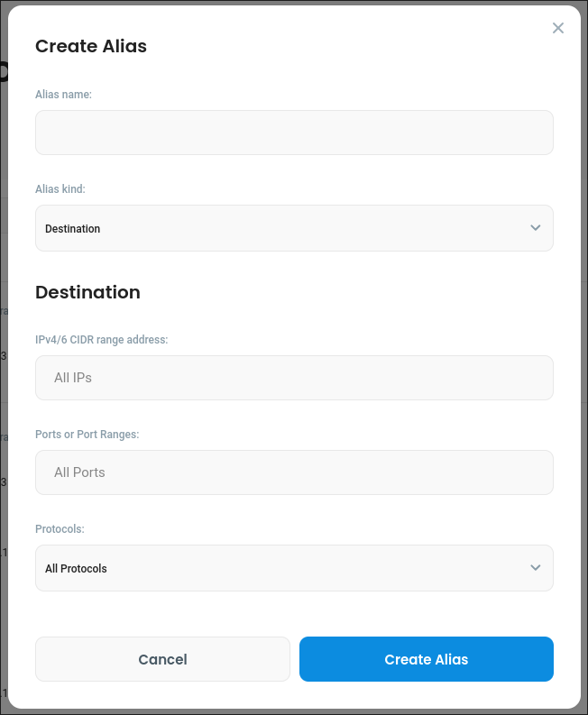Click the 'Alias name:' label
The image size is (588, 715).
(63, 94)
